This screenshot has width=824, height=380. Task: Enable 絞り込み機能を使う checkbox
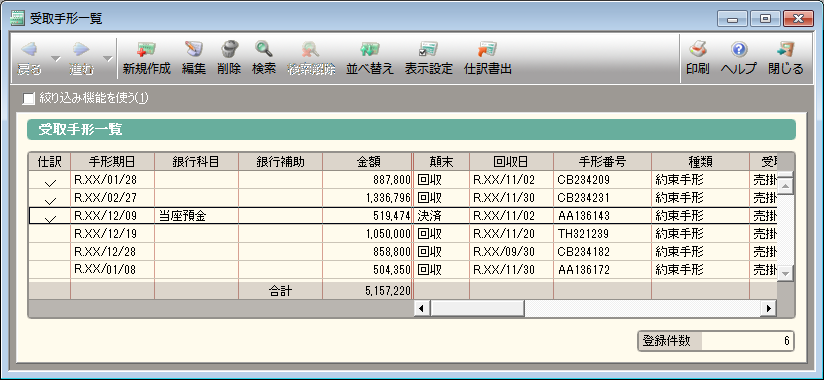(29, 98)
